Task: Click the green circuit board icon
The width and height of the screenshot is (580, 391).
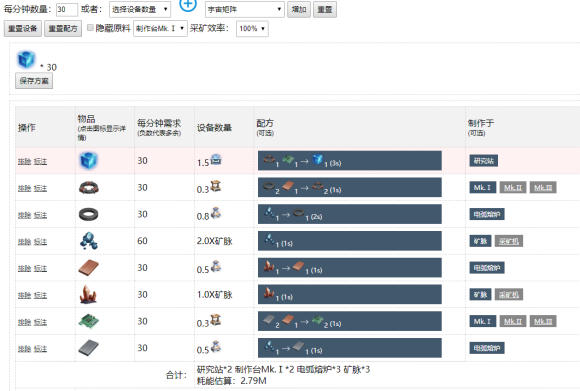Action: (x=89, y=321)
